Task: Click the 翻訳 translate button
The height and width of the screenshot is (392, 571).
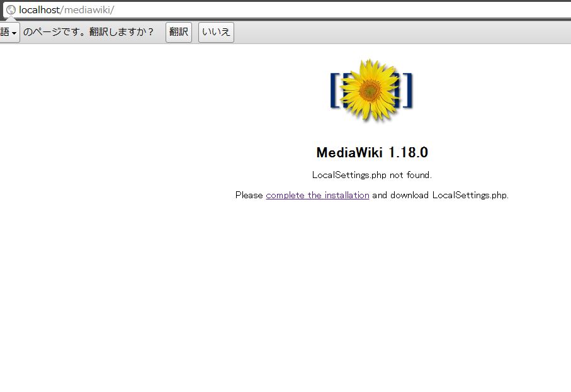Action: (x=178, y=32)
